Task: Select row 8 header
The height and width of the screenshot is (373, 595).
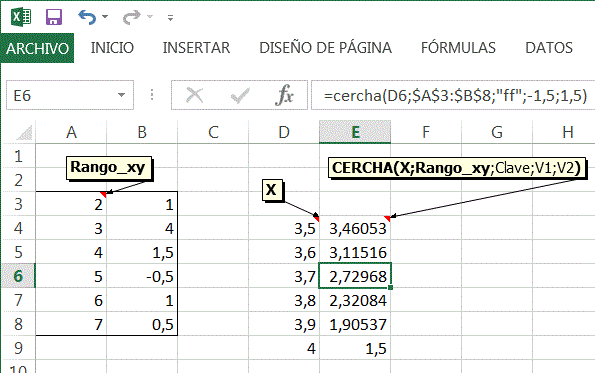Action: point(18,324)
